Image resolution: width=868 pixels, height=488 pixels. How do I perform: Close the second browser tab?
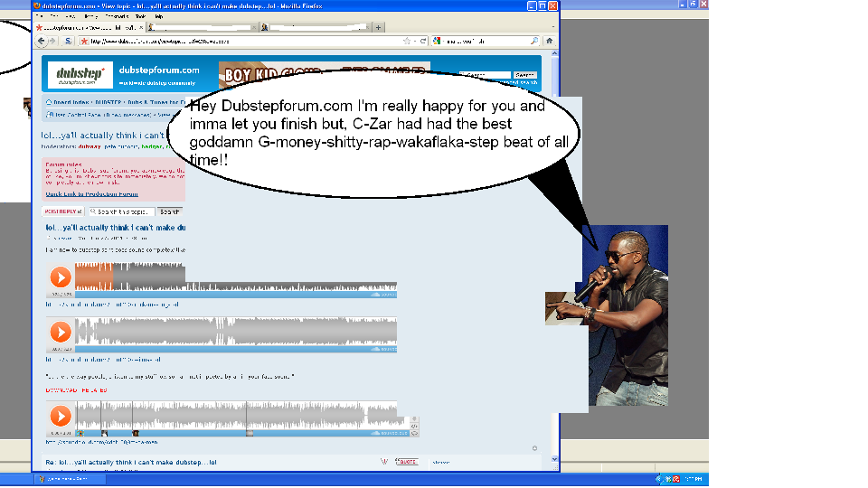(254, 27)
